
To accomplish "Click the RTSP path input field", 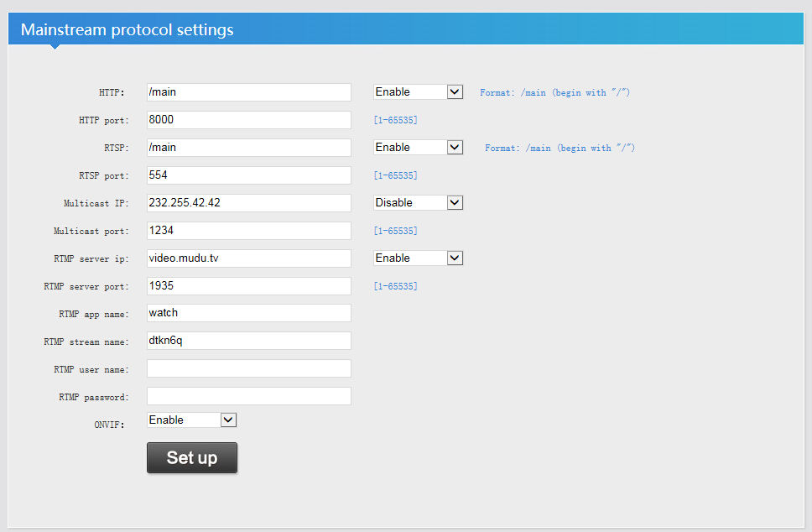I will pos(248,148).
